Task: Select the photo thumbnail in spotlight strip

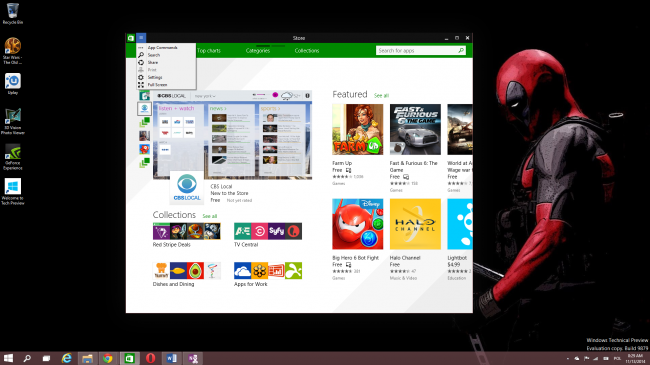Action: (144, 136)
